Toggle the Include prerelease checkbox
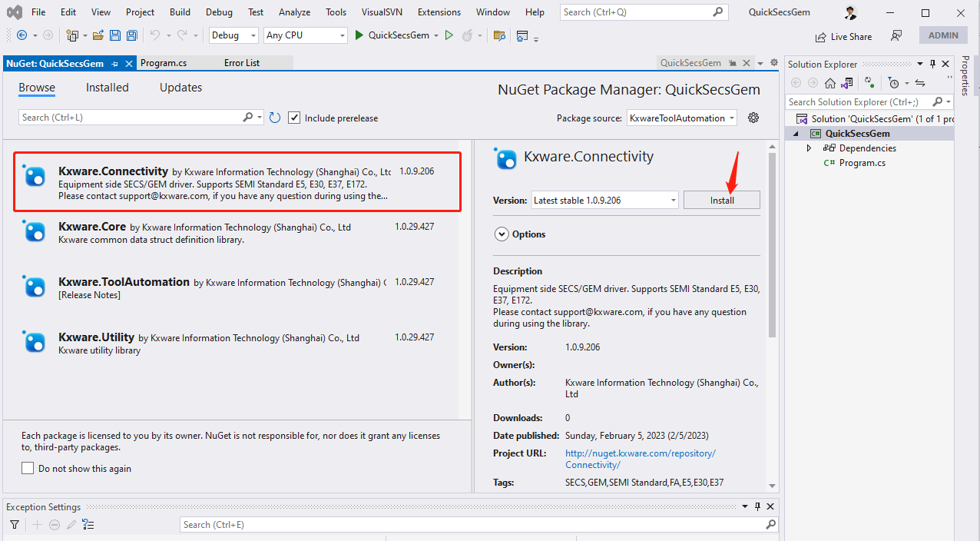980x541 pixels. tap(294, 118)
